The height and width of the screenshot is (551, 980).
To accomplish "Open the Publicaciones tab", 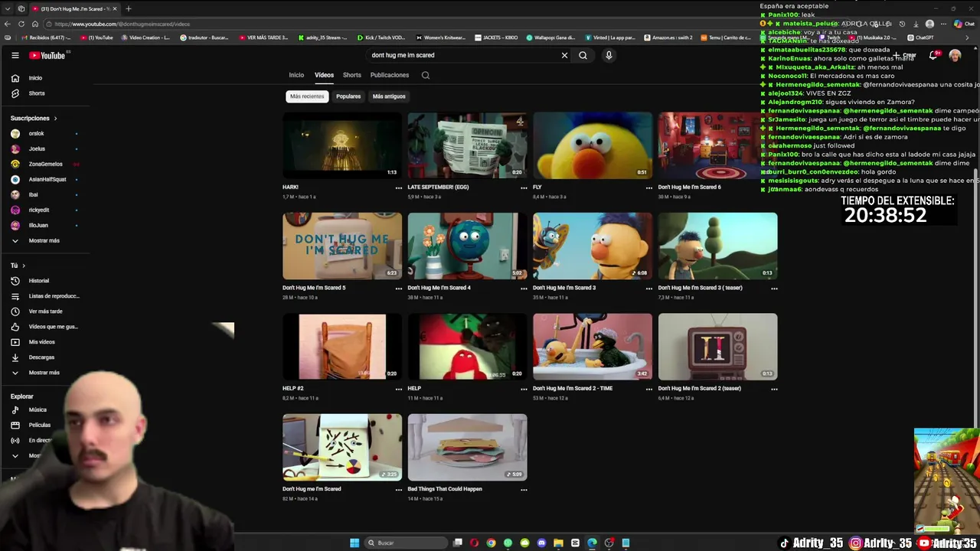I will pyautogui.click(x=390, y=75).
